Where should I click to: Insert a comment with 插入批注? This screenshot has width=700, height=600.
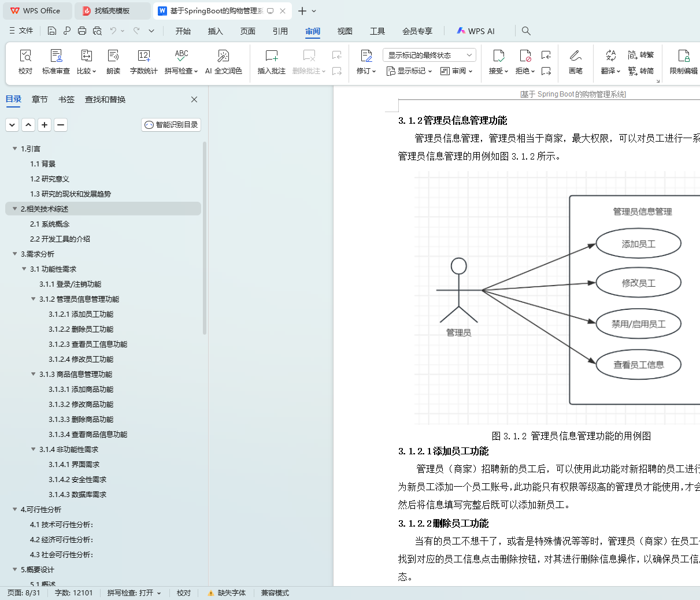point(272,62)
